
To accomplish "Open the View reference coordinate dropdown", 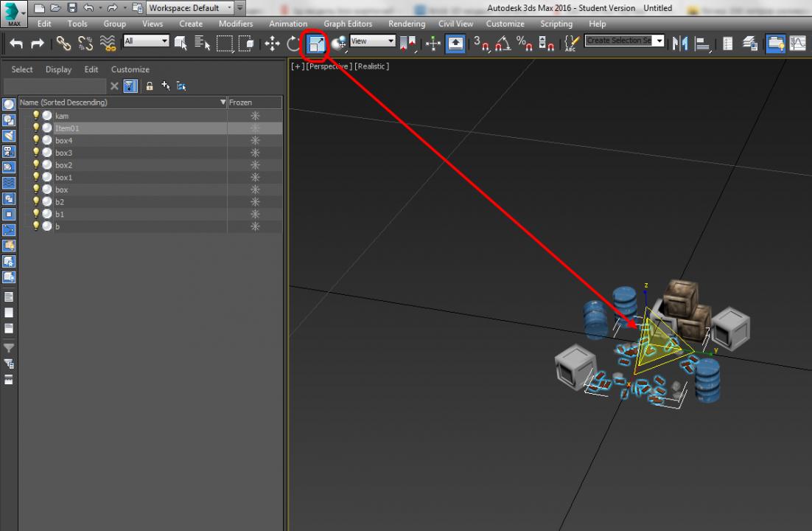I will (x=373, y=41).
